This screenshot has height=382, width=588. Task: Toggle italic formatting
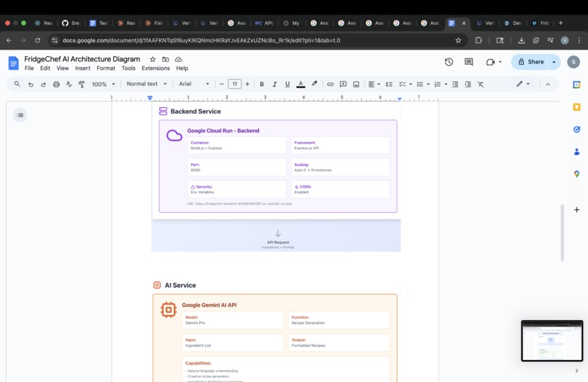(x=274, y=85)
